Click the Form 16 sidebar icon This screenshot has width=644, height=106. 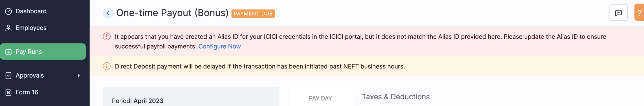[x=9, y=92]
